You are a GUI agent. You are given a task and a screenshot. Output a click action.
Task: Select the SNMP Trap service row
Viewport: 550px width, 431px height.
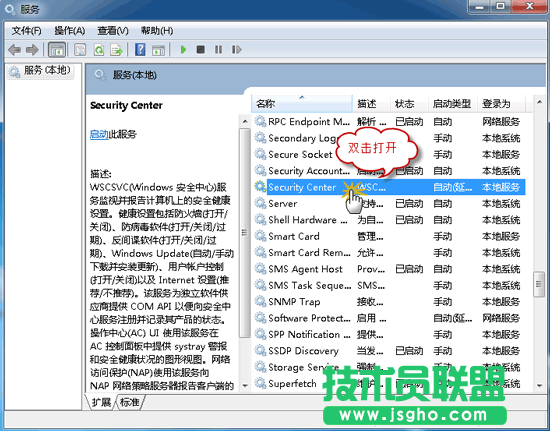point(389,302)
